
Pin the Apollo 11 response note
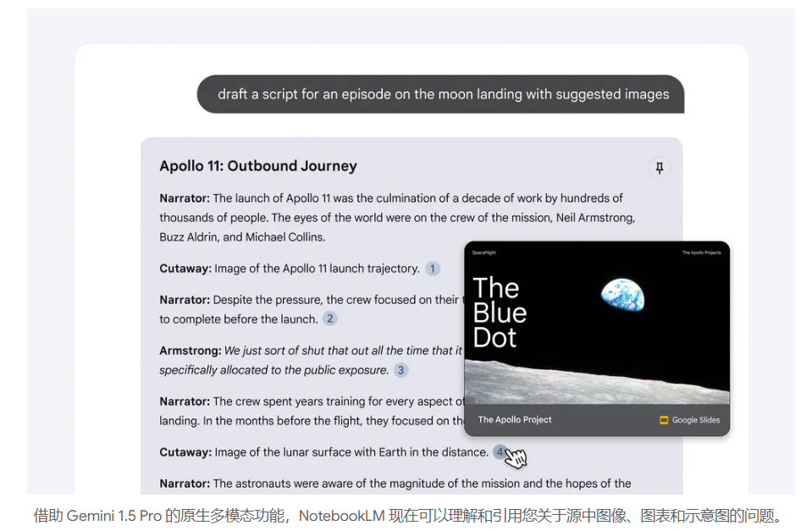pyautogui.click(x=659, y=168)
